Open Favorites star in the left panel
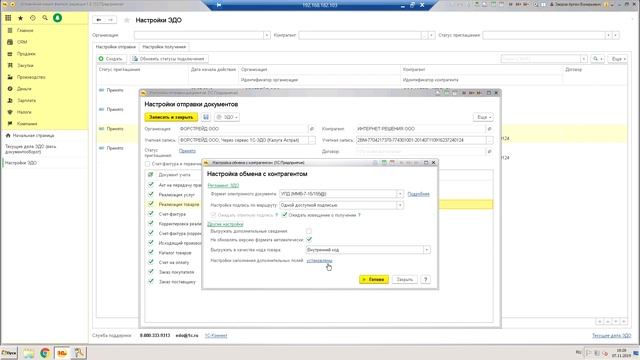The height and width of the screenshot is (360, 640). (x=20, y=18)
